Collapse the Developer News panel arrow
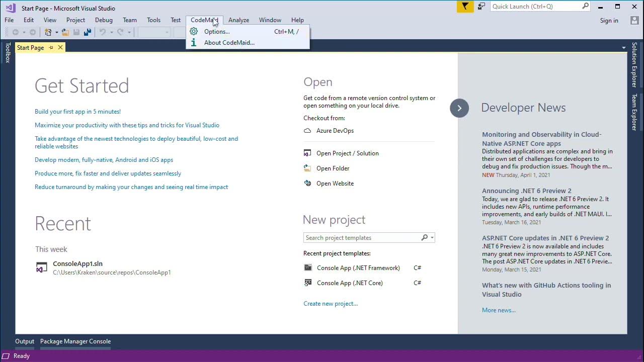Image resolution: width=644 pixels, height=362 pixels. click(x=459, y=108)
